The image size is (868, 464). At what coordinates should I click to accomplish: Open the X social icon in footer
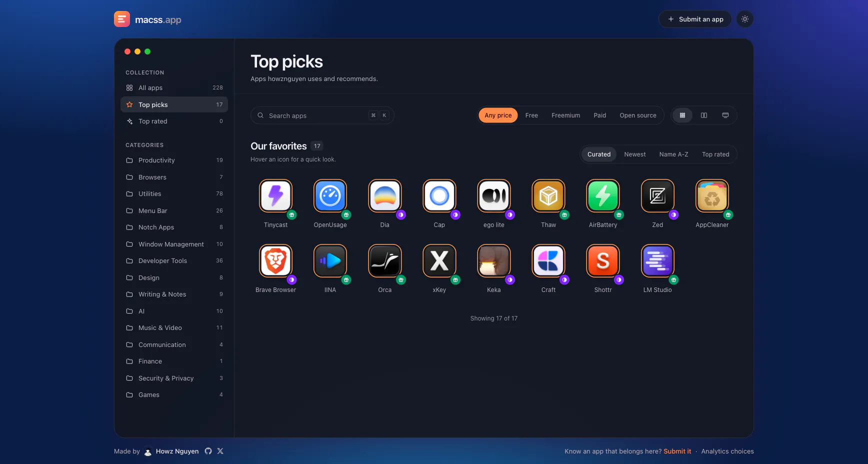pyautogui.click(x=220, y=451)
